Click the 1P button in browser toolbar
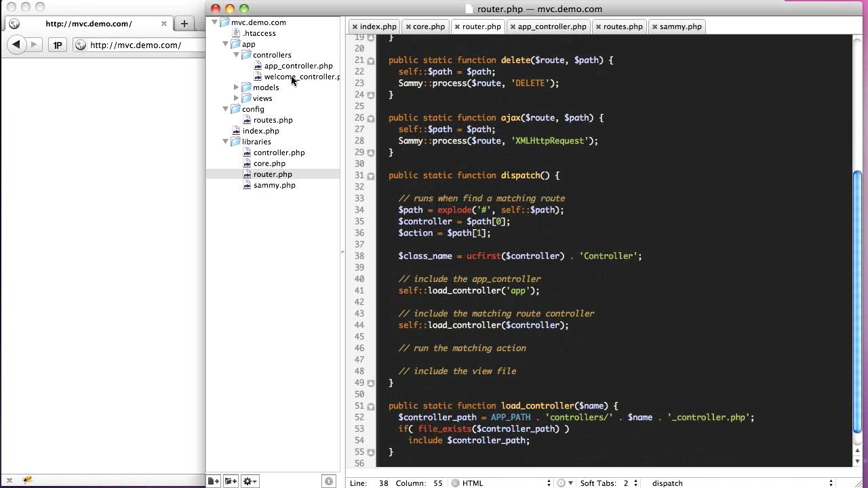Viewport: 868px width, 488px height. click(x=58, y=45)
